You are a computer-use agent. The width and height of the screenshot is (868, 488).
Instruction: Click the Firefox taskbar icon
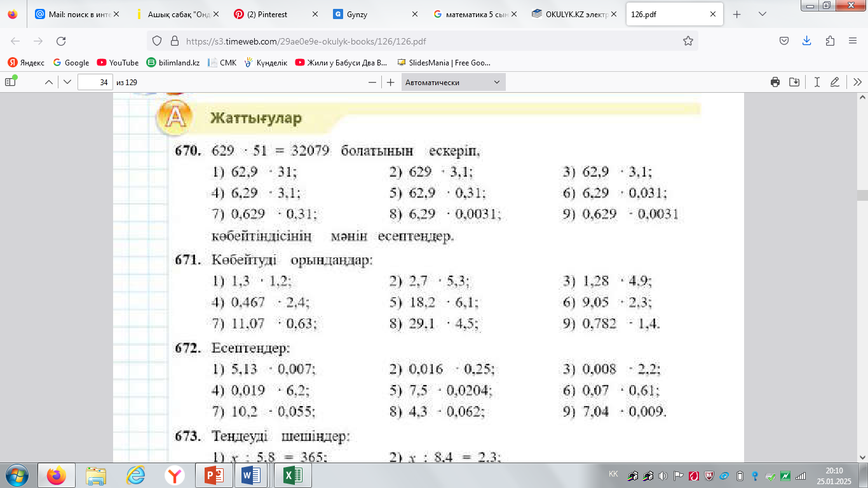pos(57,475)
